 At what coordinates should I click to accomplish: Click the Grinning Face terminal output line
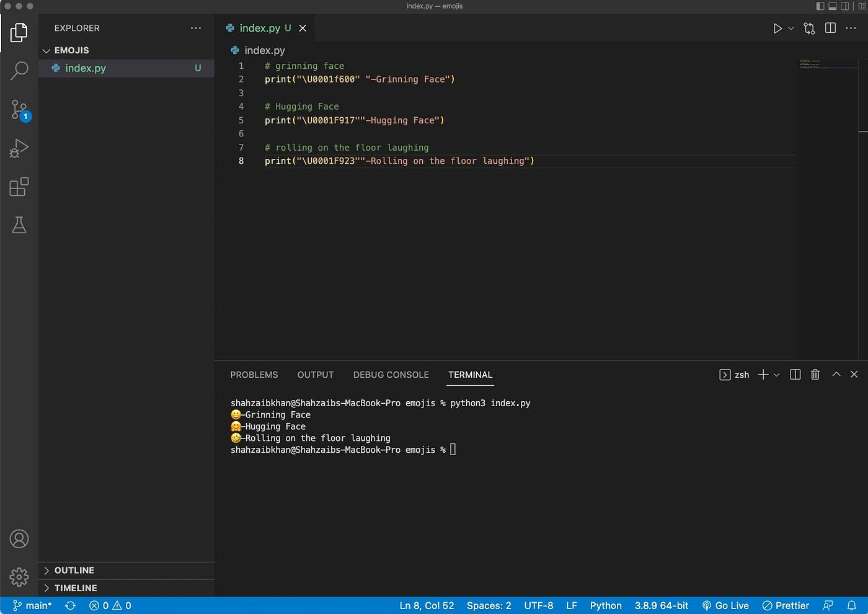click(270, 415)
